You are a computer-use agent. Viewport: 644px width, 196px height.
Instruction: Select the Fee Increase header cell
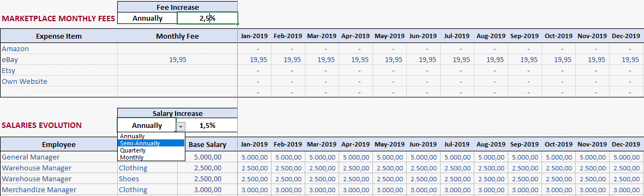pyautogui.click(x=177, y=7)
